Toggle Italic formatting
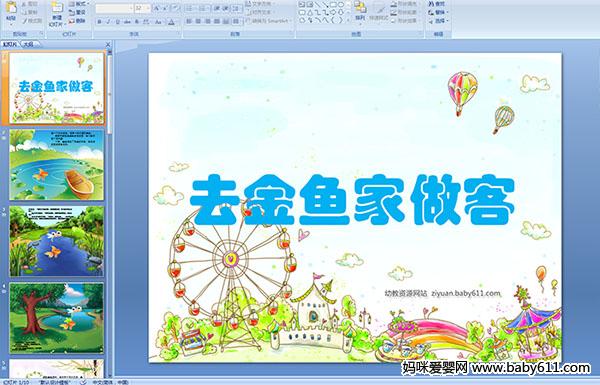600x385 pixels. 108,22
